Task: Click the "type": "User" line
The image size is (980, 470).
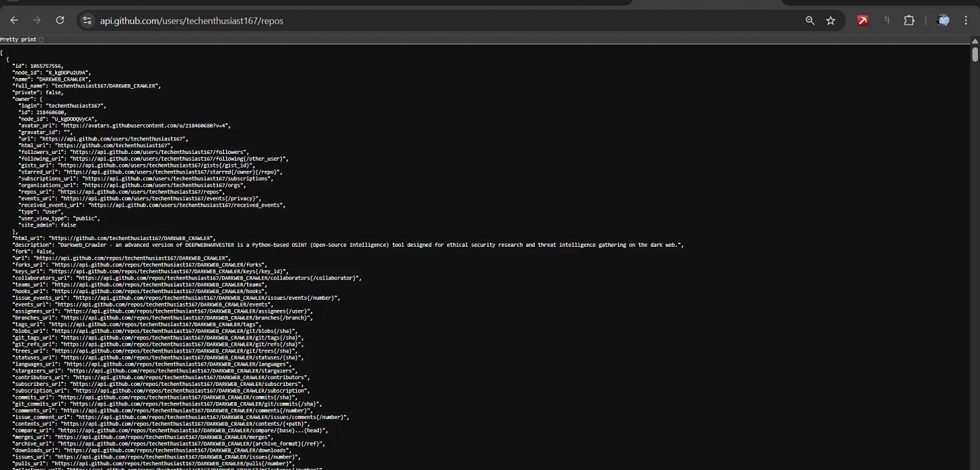Action: pyautogui.click(x=41, y=212)
